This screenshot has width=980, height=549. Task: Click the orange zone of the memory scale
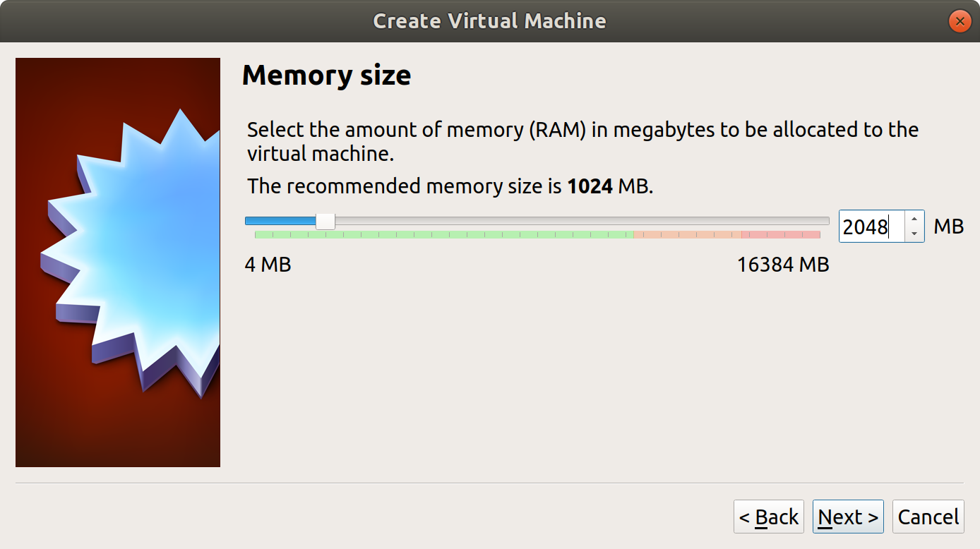pos(686,234)
